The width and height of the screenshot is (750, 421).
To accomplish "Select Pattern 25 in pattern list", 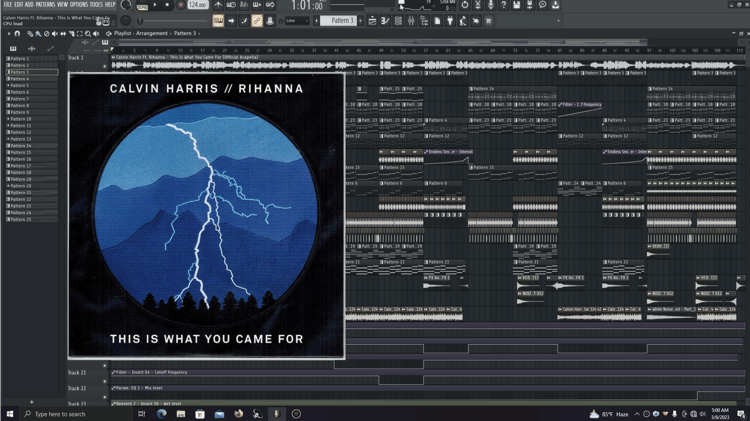I will [32, 219].
